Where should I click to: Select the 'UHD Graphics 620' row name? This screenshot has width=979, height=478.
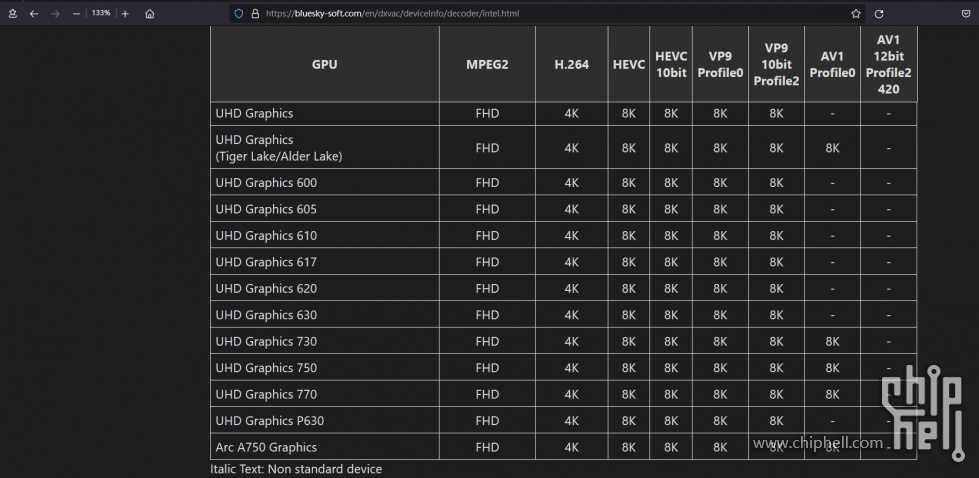pyautogui.click(x=266, y=288)
